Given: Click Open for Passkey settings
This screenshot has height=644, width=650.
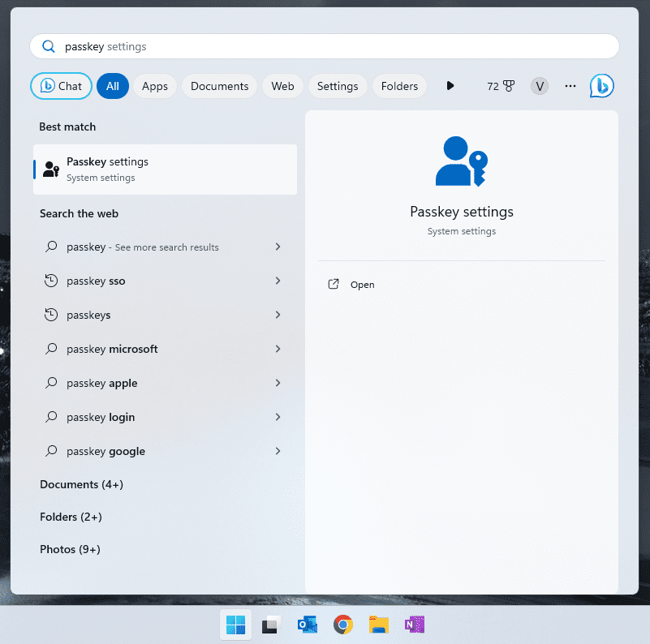Looking at the screenshot, I should [362, 285].
